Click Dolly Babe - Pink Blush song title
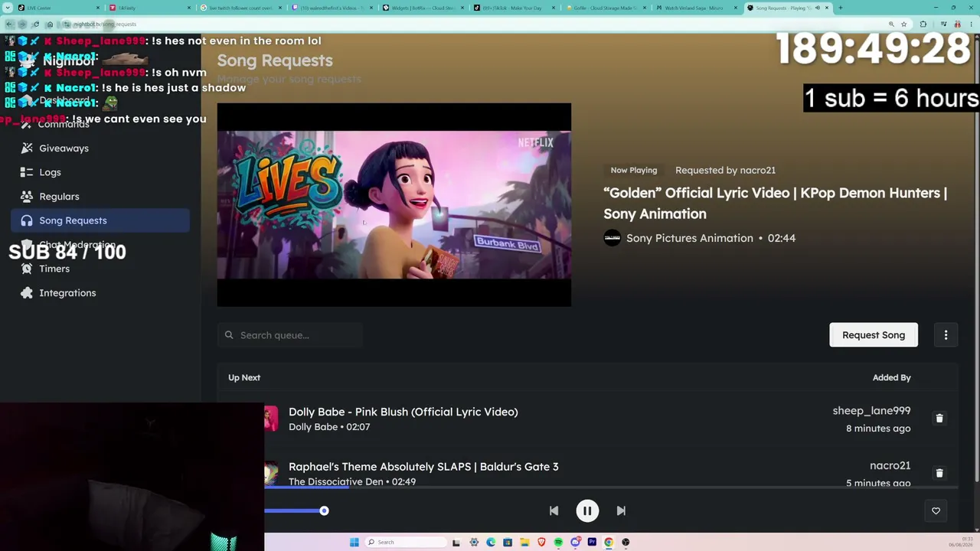 (403, 412)
